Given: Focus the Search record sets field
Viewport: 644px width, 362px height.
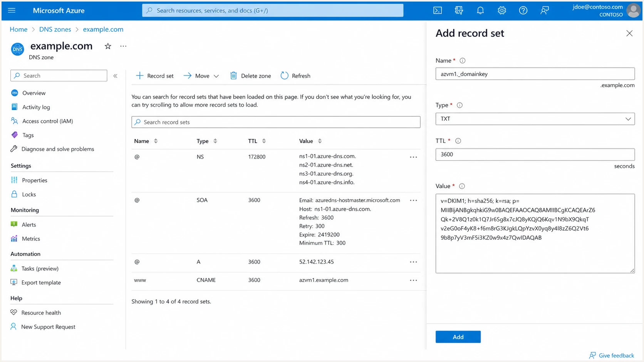Looking at the screenshot, I should pos(276,122).
